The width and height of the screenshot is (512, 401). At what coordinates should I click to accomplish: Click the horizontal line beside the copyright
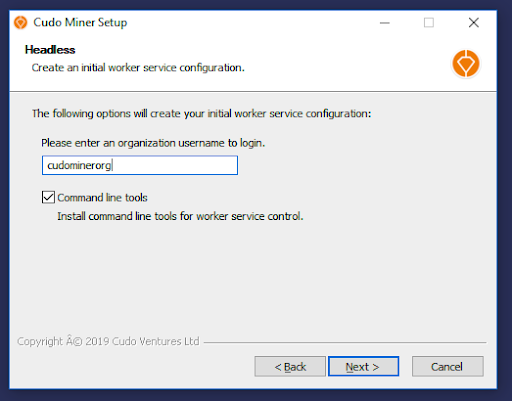[345, 342]
